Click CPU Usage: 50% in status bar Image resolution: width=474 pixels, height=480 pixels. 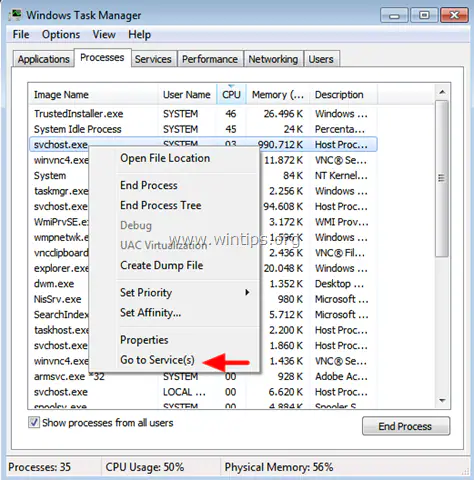point(145,467)
